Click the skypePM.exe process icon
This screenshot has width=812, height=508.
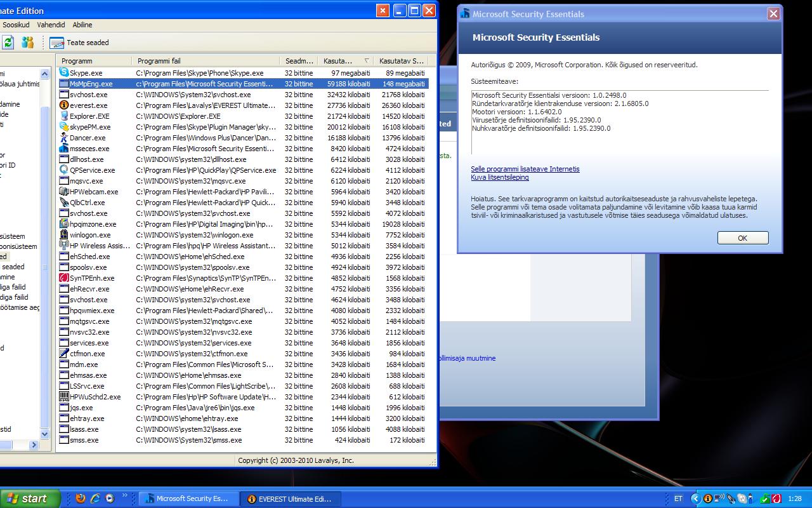(64, 127)
